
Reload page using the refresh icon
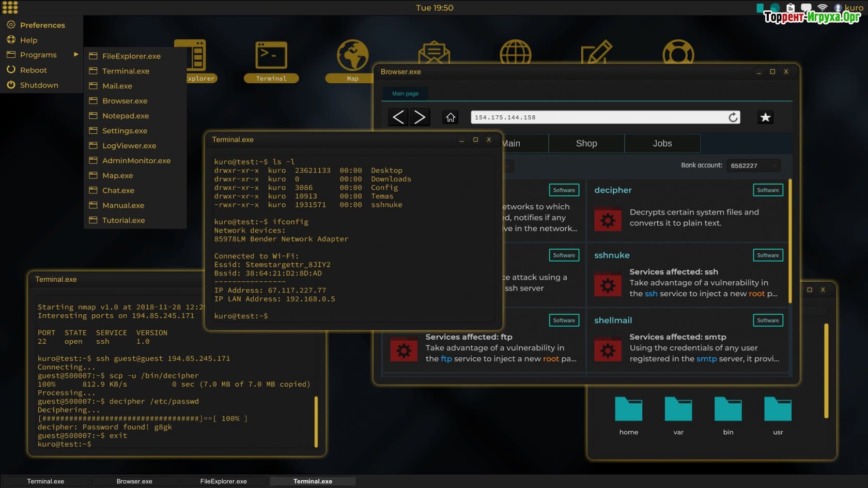733,117
